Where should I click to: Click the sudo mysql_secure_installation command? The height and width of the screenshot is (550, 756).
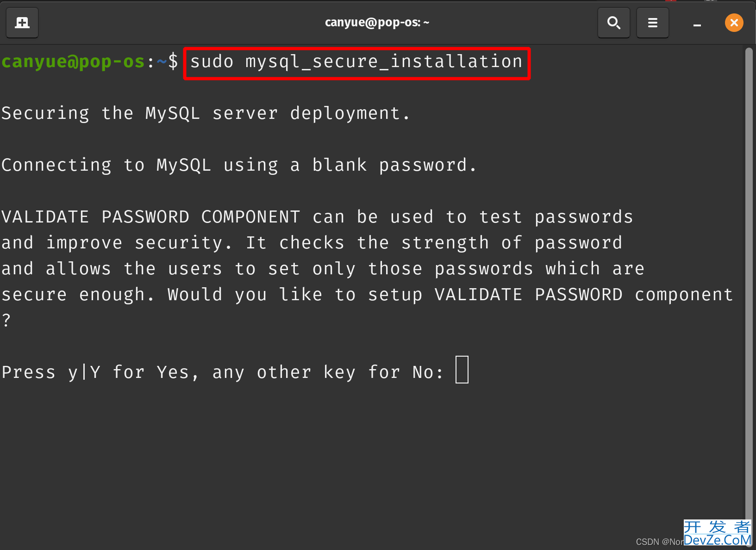pyautogui.click(x=356, y=62)
